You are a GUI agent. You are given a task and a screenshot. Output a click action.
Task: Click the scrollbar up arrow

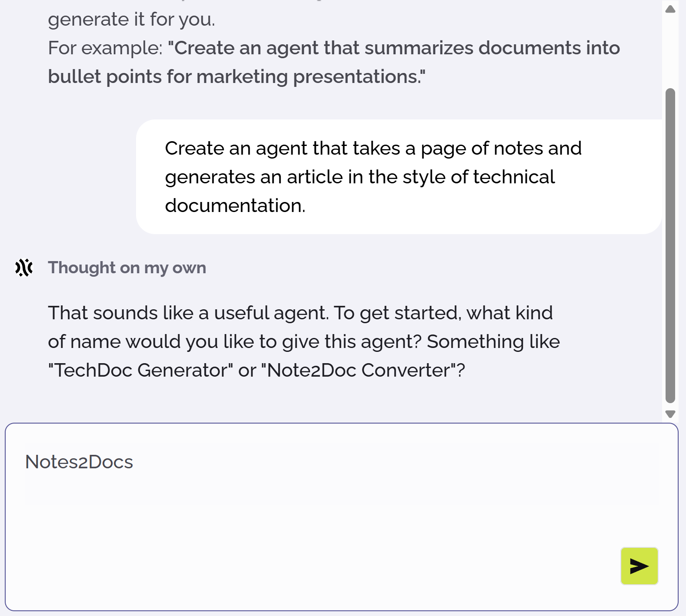[670, 9]
